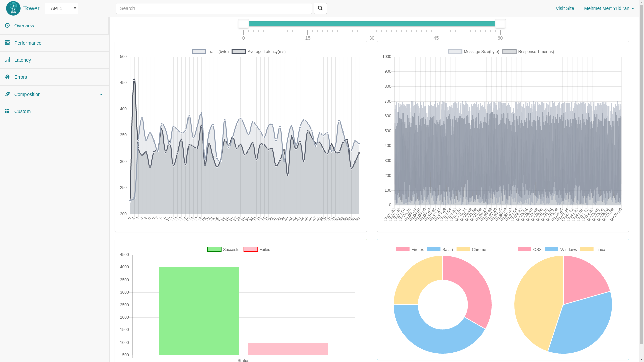This screenshot has height=362, width=644.
Task: Navigate to the Errors section
Action: click(x=54, y=77)
